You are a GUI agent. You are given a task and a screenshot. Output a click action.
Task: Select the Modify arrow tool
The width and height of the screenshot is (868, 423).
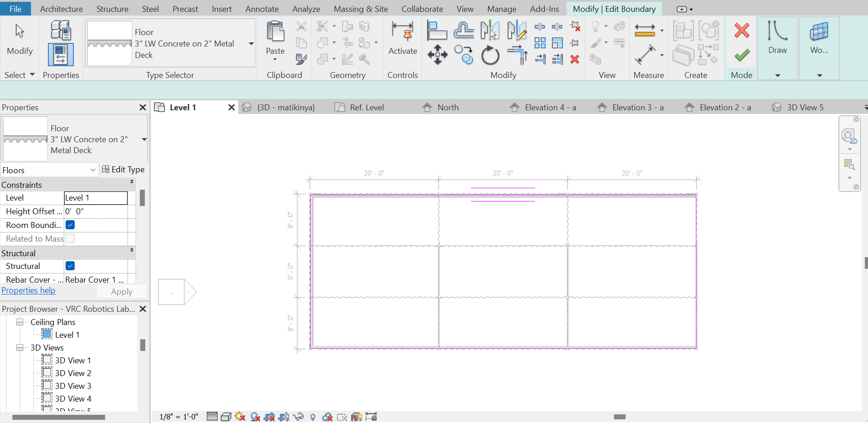coord(20,31)
